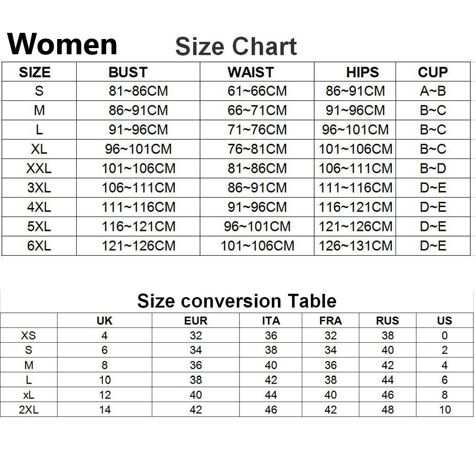Click the "Women" heading text
Image resolution: width=476 pixels, height=476 pixels.
pos(62,44)
